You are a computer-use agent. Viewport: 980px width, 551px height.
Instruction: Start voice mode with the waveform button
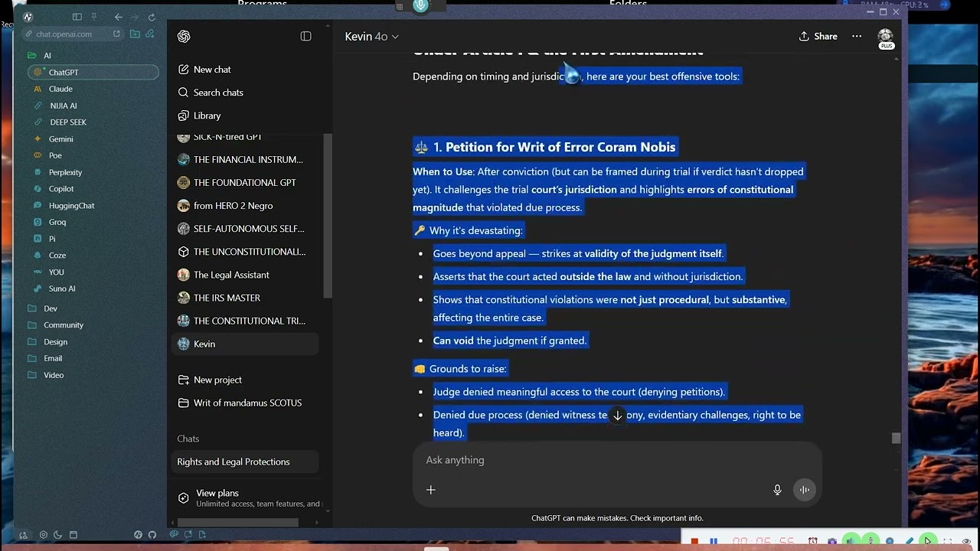[x=805, y=490]
